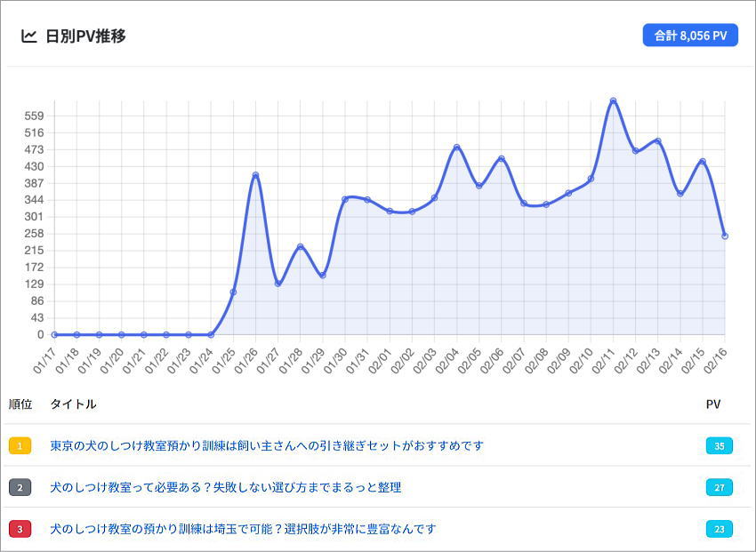756x552 pixels.
Task: Open the article about 東京の犬のしつけ教室預かり訓練
Action: pos(267,445)
